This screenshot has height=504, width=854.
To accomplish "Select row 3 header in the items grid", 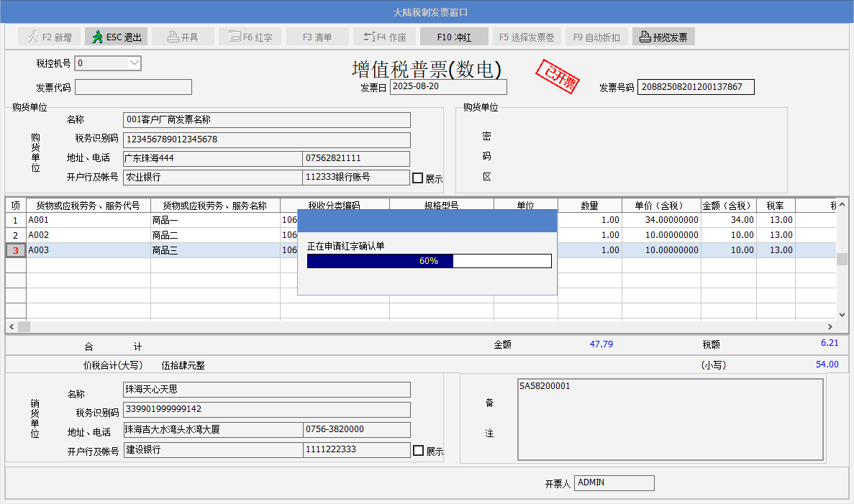I will (x=15, y=250).
